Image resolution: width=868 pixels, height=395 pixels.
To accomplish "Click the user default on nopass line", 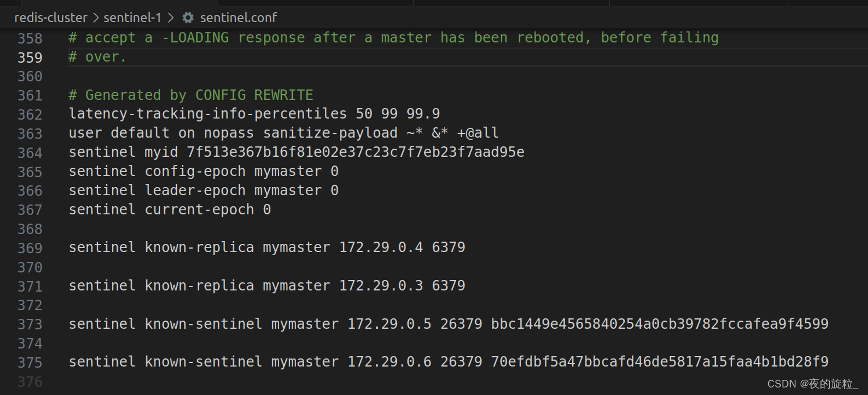I will pyautogui.click(x=283, y=132).
